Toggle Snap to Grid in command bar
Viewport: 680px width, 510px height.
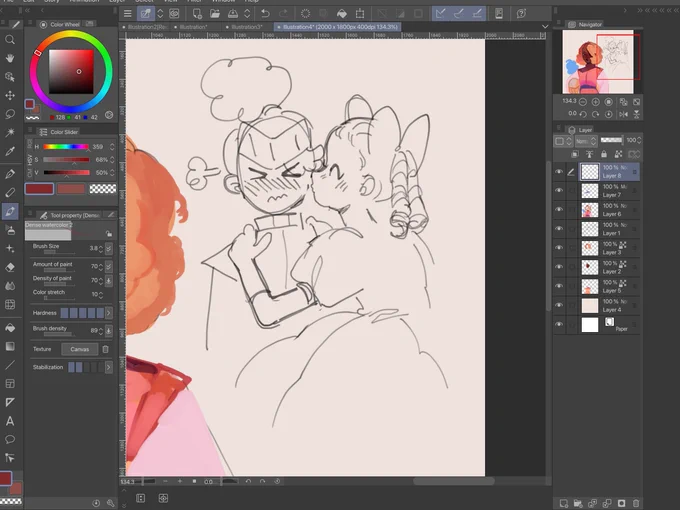(x=477, y=14)
